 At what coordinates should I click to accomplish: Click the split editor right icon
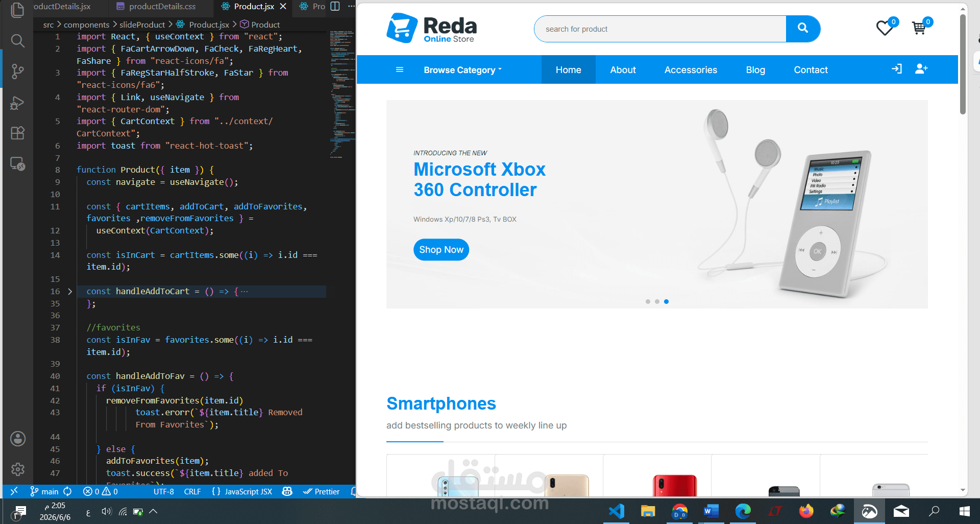(x=335, y=6)
